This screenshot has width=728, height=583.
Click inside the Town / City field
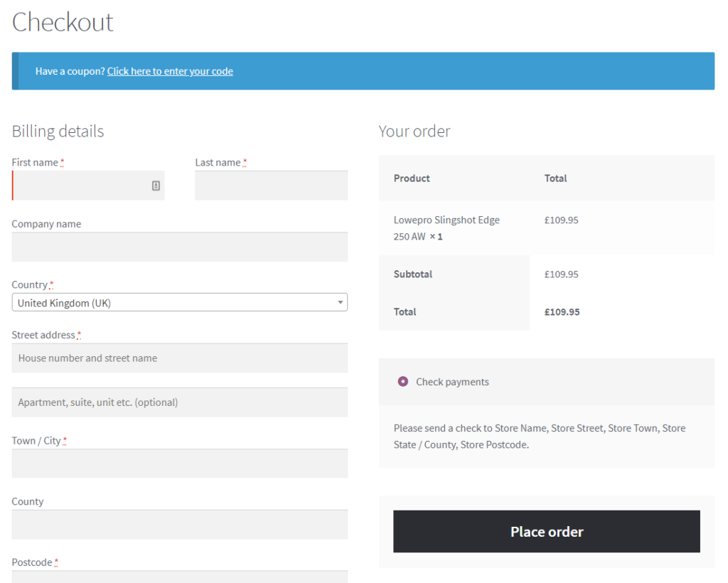[179, 463]
